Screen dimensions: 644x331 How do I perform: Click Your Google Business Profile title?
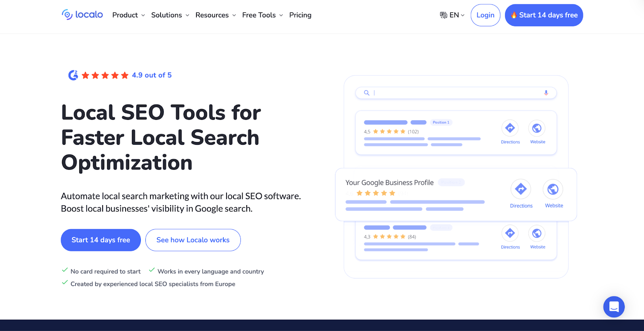(x=390, y=183)
